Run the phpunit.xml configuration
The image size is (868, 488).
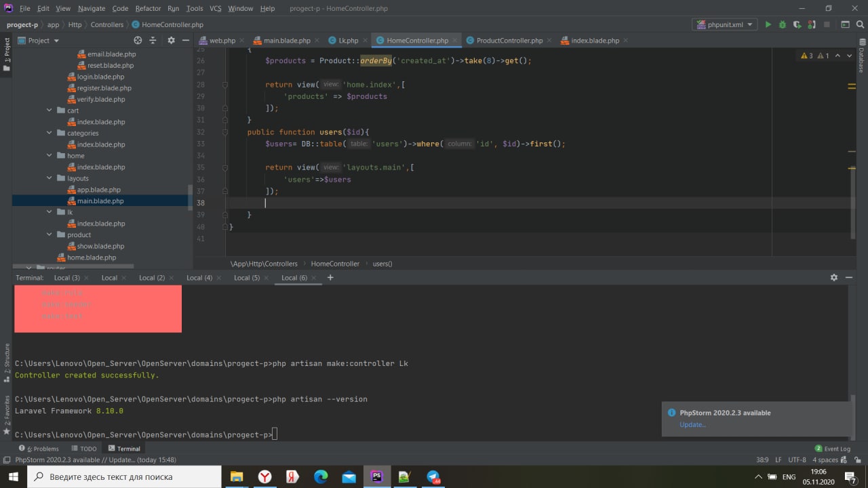[x=768, y=24]
